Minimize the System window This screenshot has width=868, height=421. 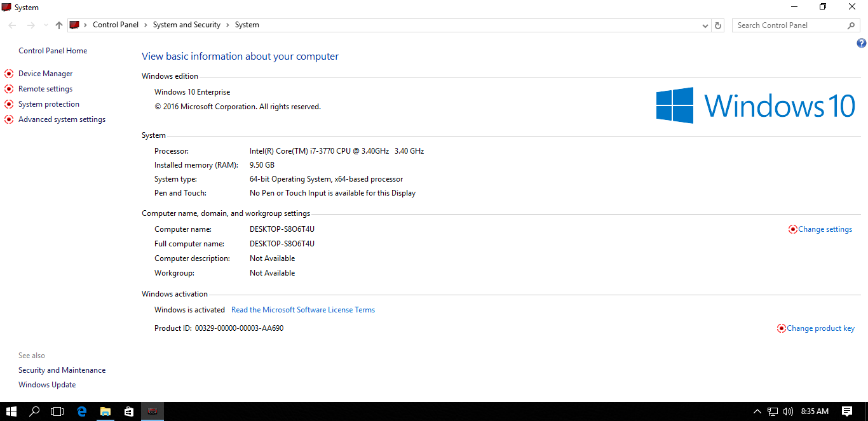[794, 7]
